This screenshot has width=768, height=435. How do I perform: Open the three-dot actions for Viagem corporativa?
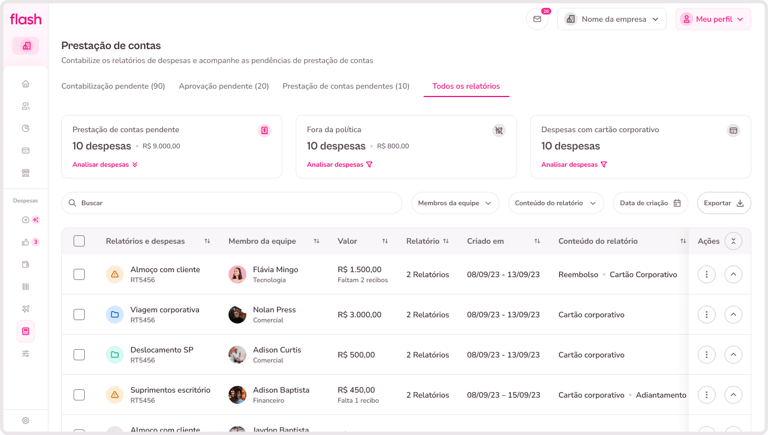coord(706,314)
